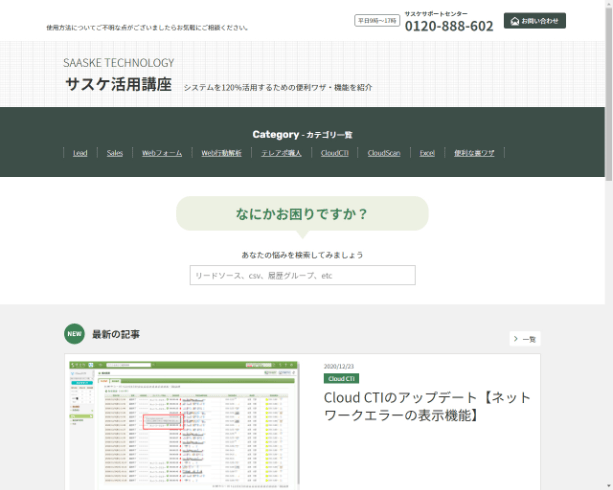The height and width of the screenshot is (490, 613).
Task: Open the 一覧 article list button
Action: pyautogui.click(x=525, y=339)
